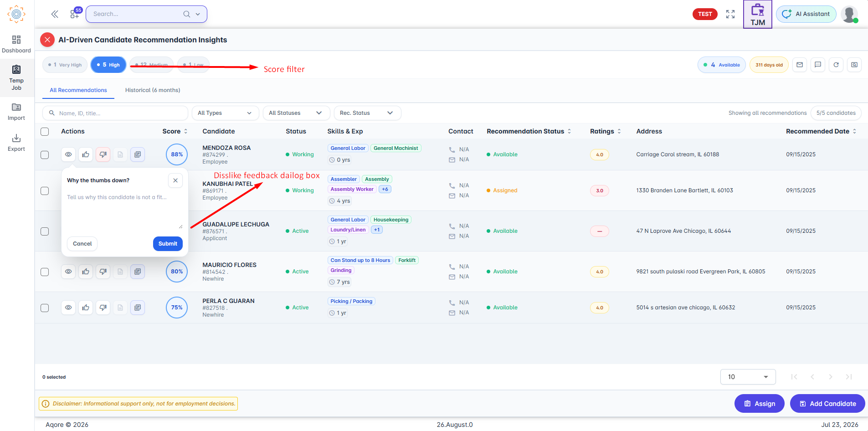Open the Import sidebar icon
Viewport: 868px width, 431px height.
click(16, 112)
